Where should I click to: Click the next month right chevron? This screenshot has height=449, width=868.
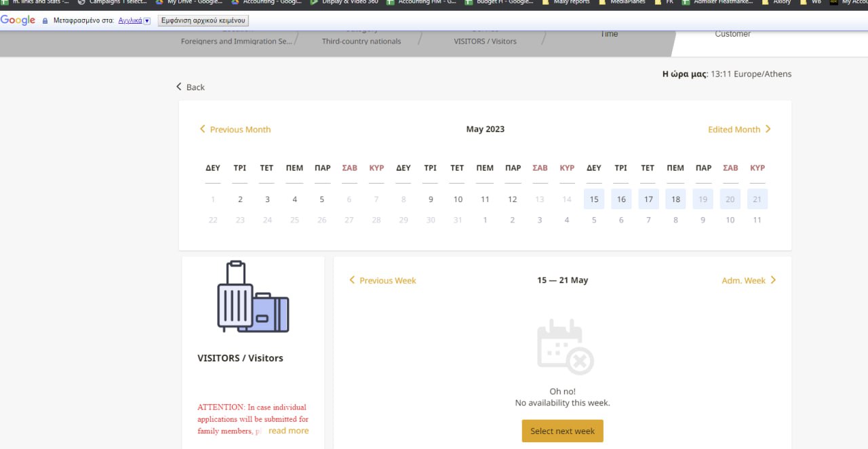click(x=768, y=129)
